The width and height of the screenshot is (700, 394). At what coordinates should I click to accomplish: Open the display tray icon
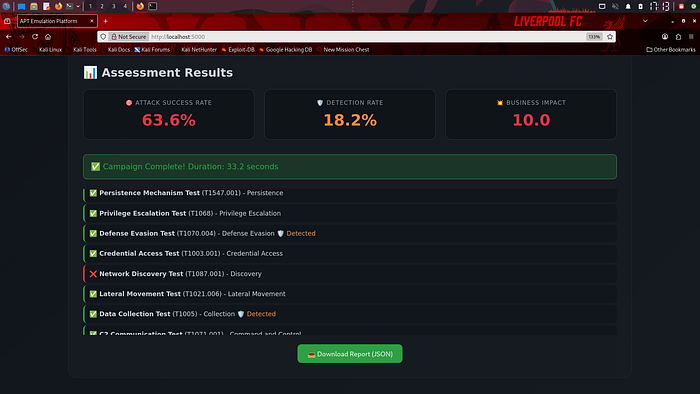coord(602,6)
